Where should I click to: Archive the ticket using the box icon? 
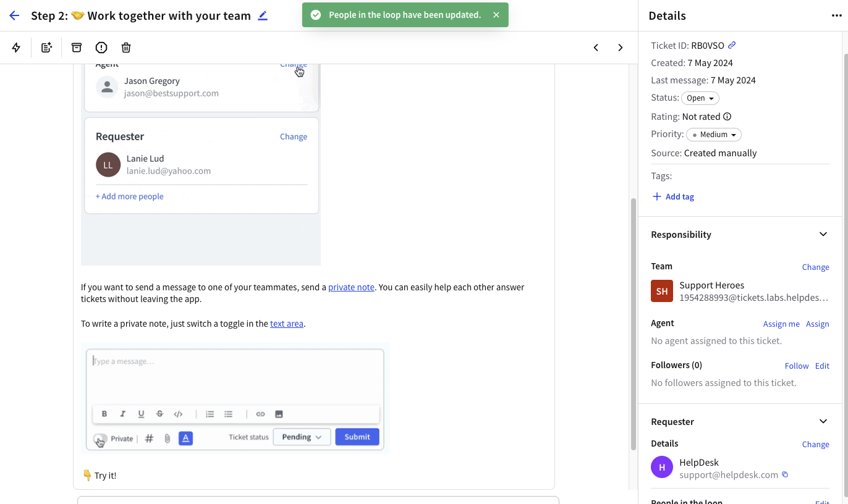[77, 48]
